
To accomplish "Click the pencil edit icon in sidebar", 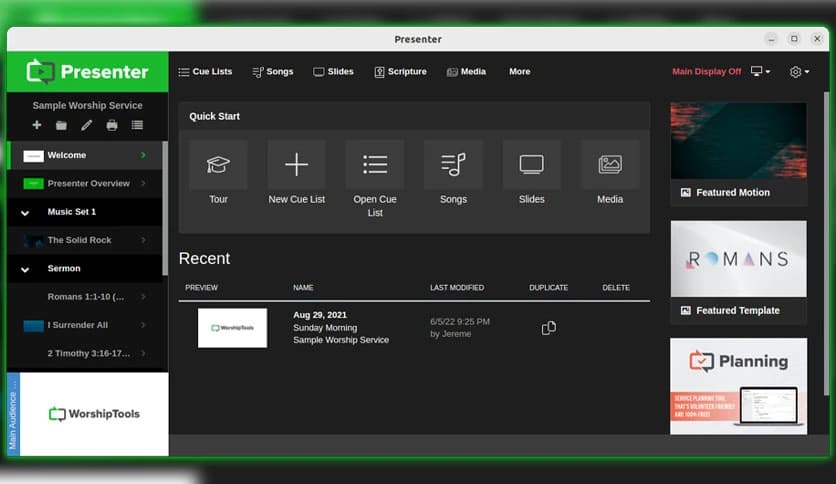I will click(87, 125).
